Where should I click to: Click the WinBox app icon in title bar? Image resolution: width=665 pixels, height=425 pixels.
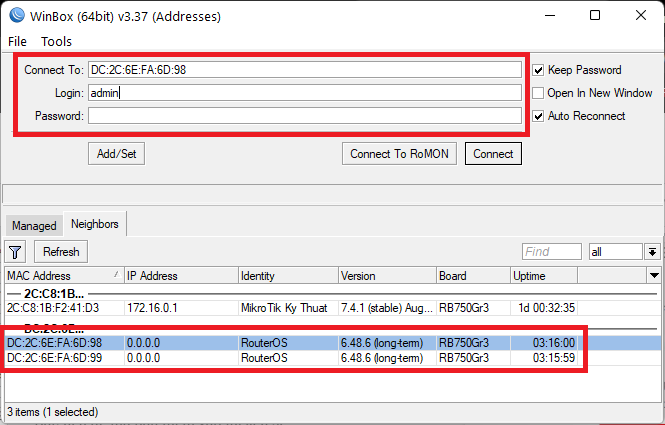[18, 16]
